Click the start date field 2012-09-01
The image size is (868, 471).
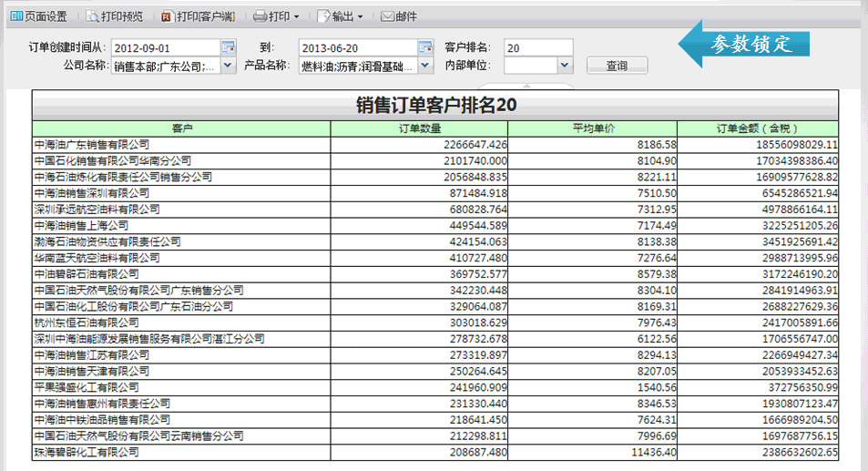click(x=165, y=47)
